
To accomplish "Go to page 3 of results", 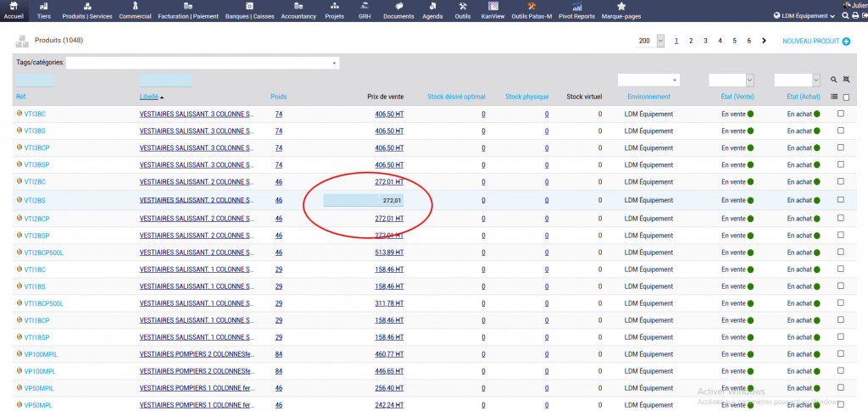I will tap(705, 41).
